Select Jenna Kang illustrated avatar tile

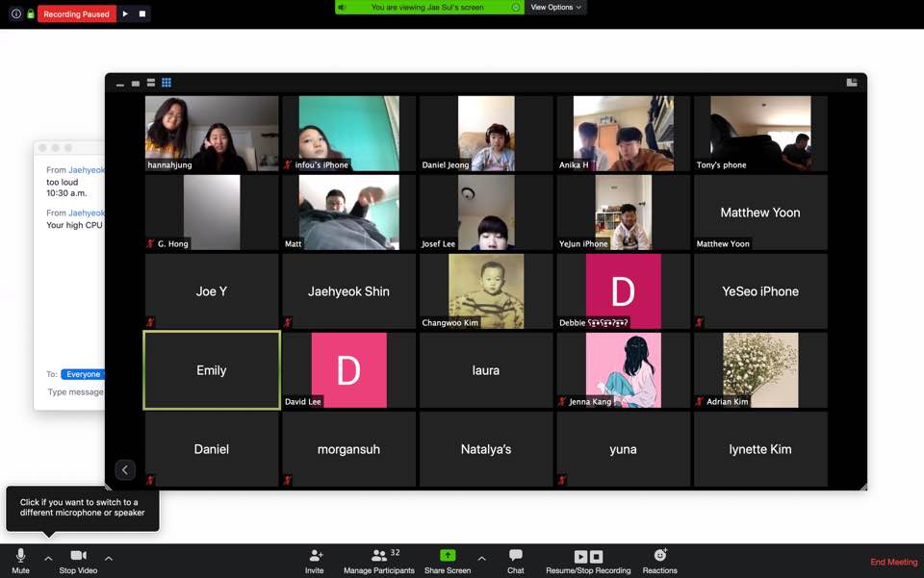(x=624, y=370)
